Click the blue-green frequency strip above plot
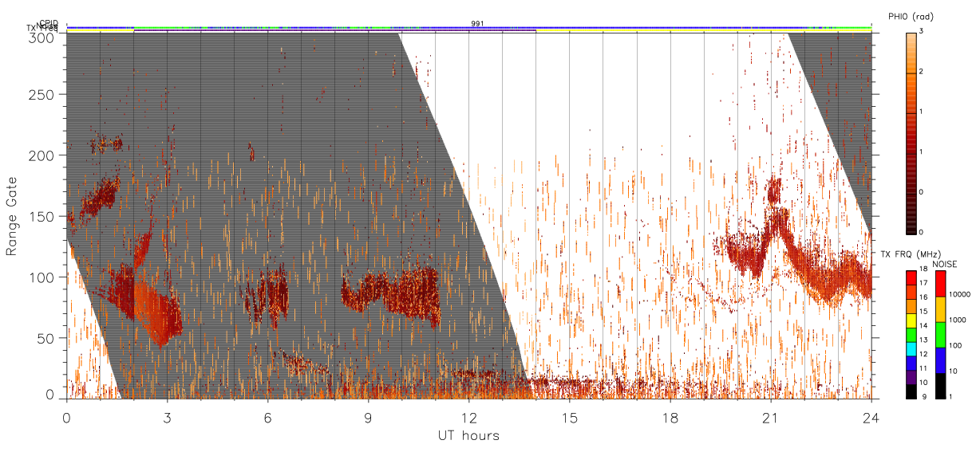The width and height of the screenshot is (980, 452). (x=469, y=28)
